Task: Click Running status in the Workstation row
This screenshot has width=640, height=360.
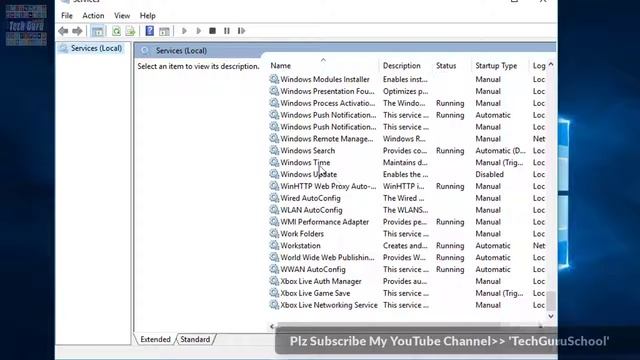Action: pyautogui.click(x=450, y=246)
